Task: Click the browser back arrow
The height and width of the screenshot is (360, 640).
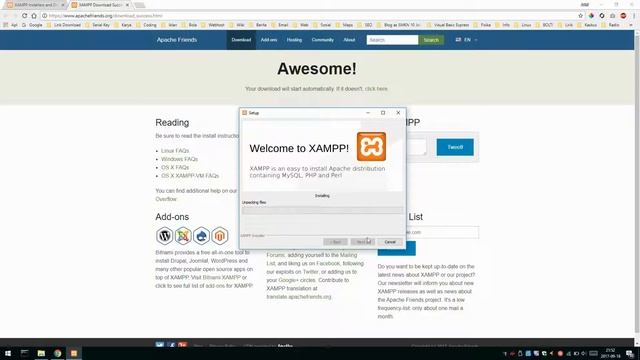Action: 5,16
